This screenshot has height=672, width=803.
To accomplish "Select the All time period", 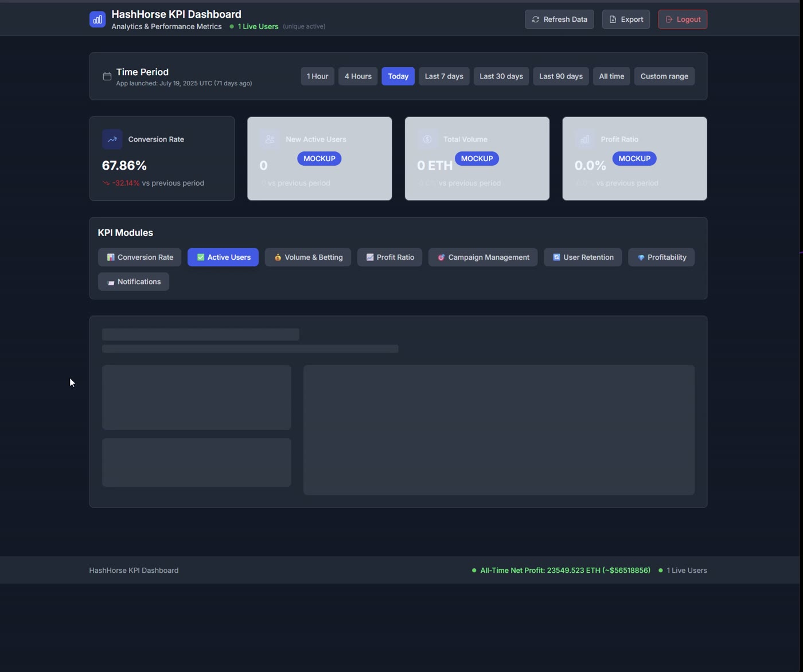I will click(x=611, y=76).
